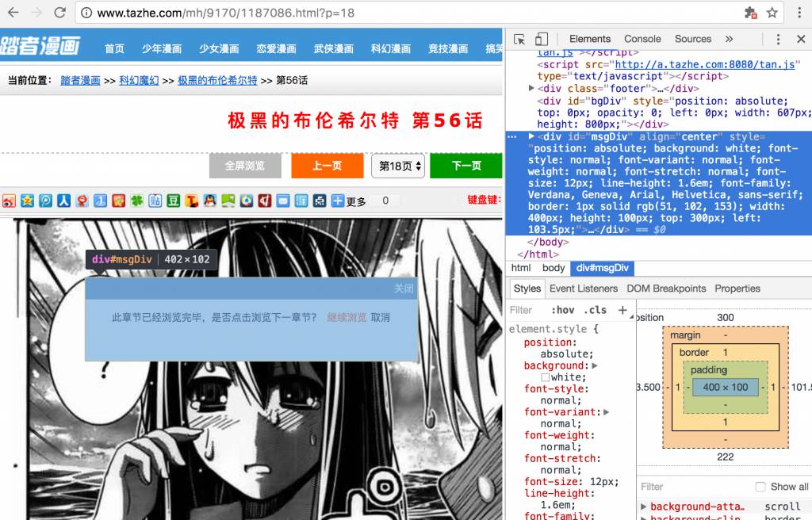This screenshot has height=520, width=812.
Task: Click the 踏者漫画 site logo
Action: [x=40, y=45]
